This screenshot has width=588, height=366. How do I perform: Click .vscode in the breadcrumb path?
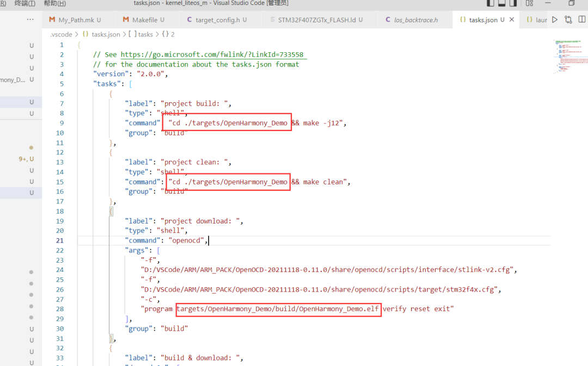pyautogui.click(x=61, y=34)
